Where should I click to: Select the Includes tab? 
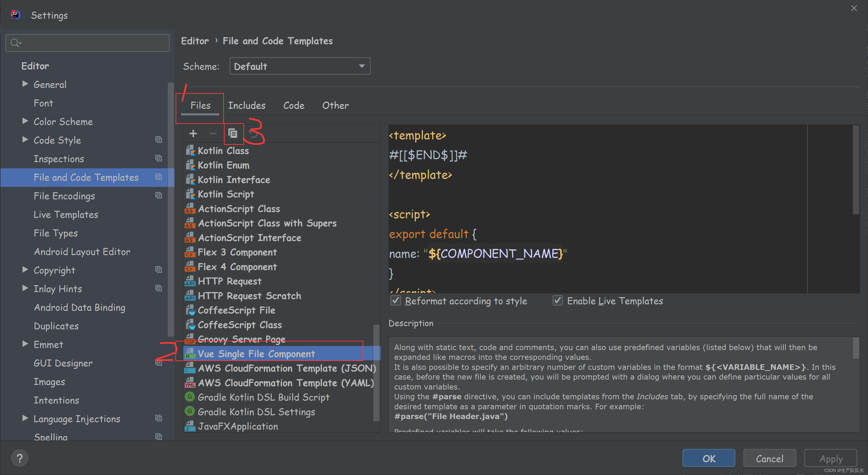tap(246, 106)
